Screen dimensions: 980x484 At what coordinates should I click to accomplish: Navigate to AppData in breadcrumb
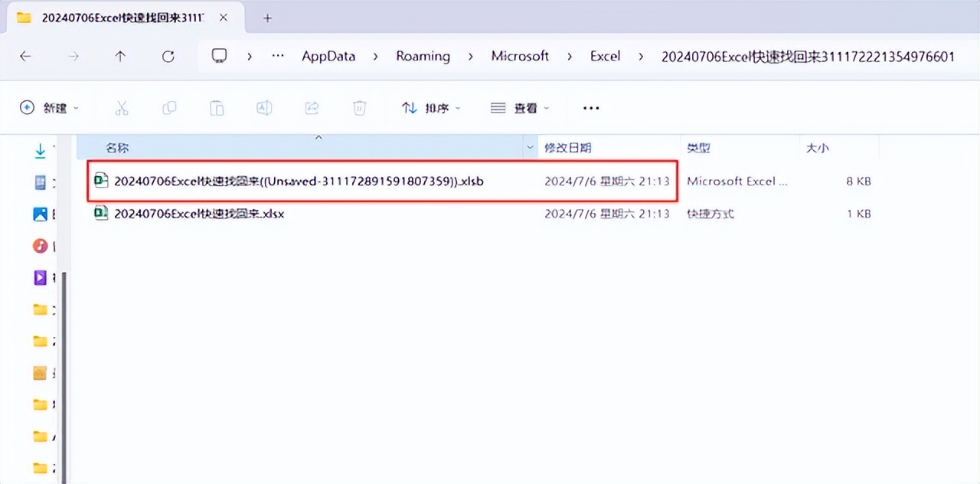[x=328, y=56]
